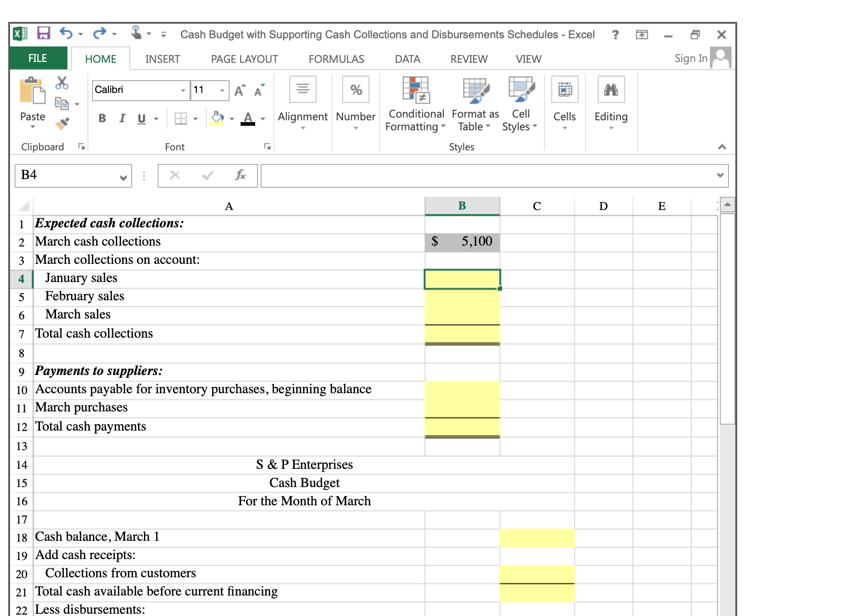
Task: Select cell B2 showing $5,100
Action: 462,242
